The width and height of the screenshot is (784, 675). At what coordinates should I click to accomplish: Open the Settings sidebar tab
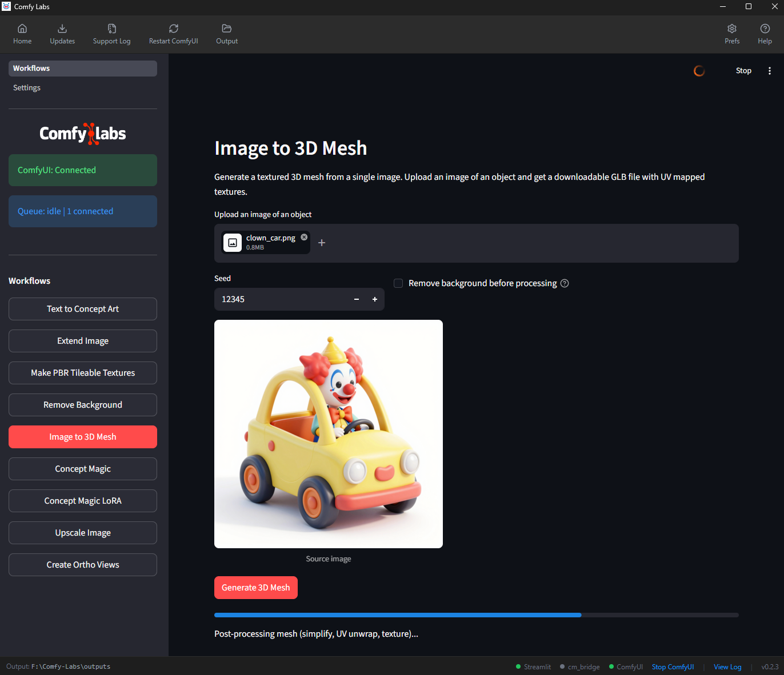pos(83,88)
